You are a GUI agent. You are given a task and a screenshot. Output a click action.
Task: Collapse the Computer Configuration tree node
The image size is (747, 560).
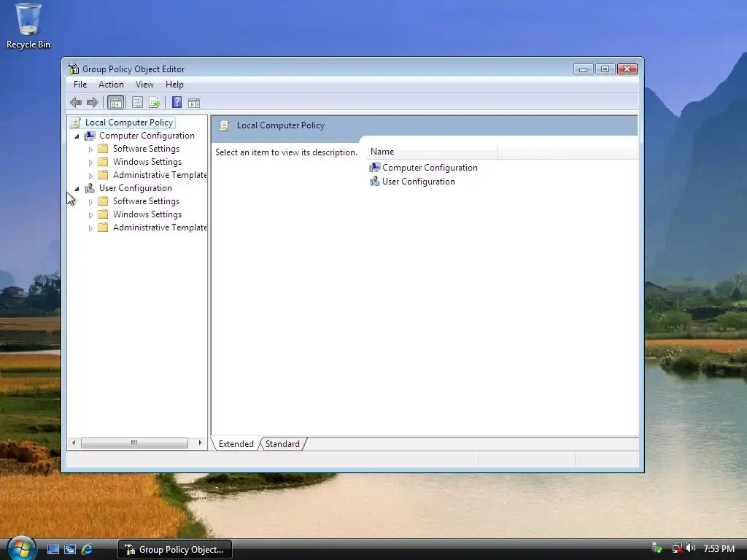[77, 136]
